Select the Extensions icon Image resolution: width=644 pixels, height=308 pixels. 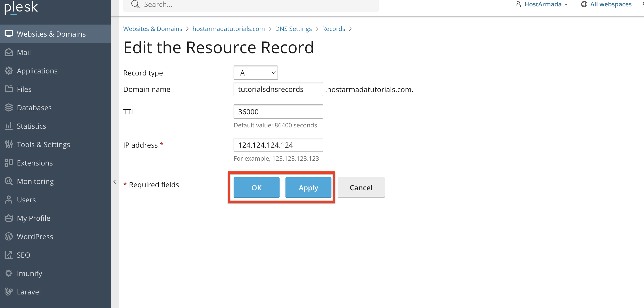point(9,163)
